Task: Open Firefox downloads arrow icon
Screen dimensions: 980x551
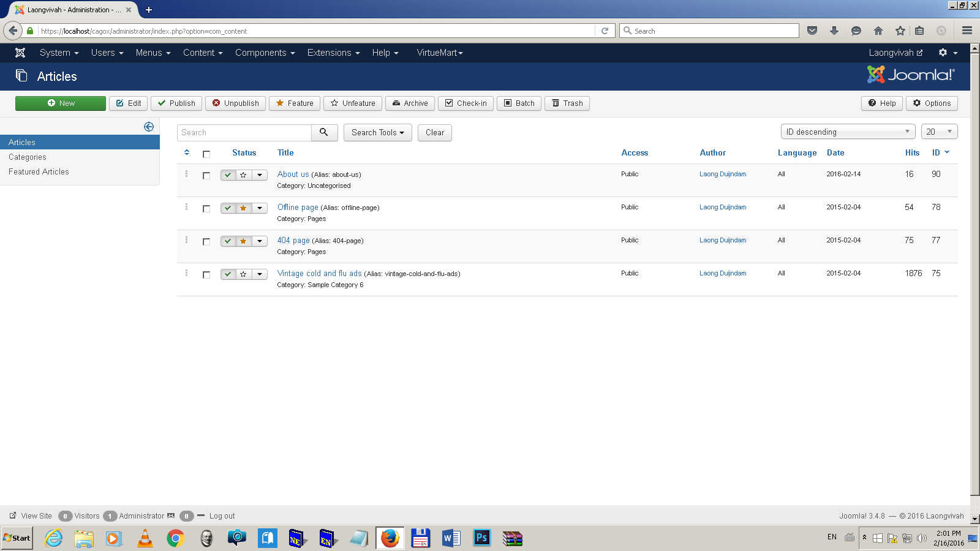Action: pos(834,31)
